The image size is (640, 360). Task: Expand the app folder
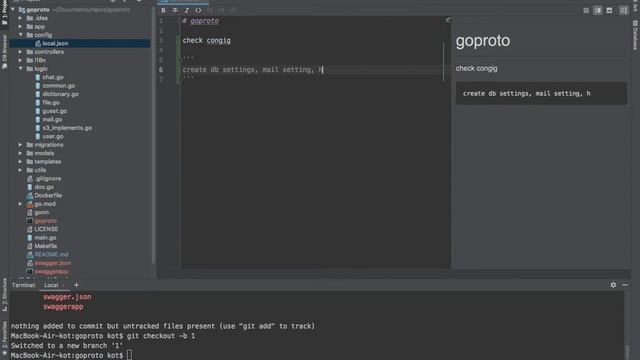coord(20,27)
